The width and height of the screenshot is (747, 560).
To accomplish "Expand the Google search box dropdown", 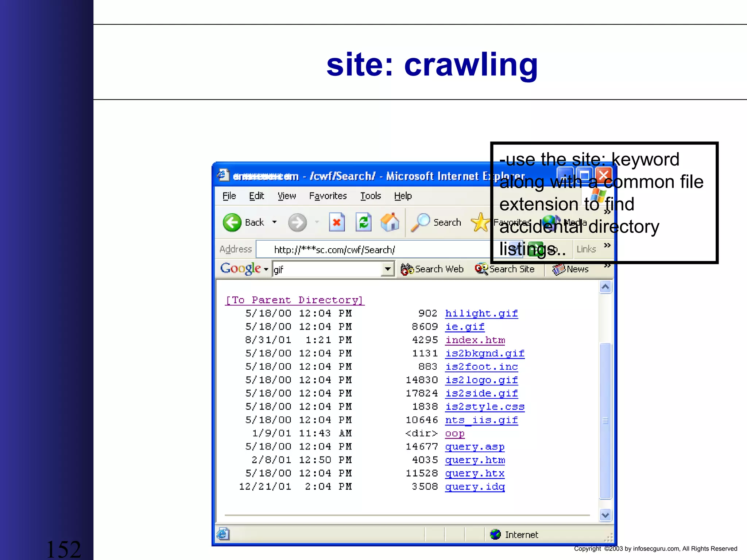I will 387,269.
